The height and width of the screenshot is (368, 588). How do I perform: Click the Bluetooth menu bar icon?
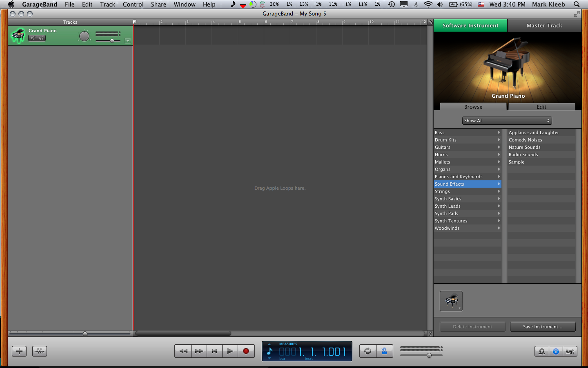[x=416, y=4]
